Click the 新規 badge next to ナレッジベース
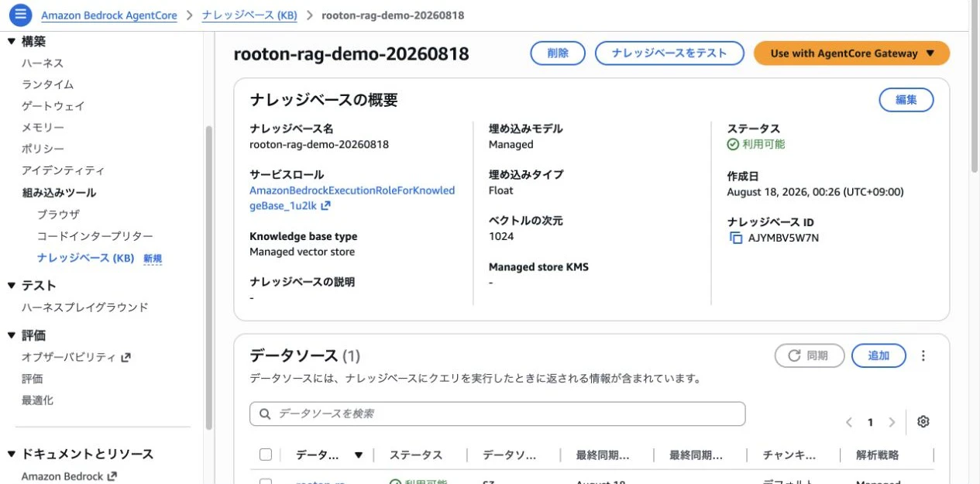The image size is (980, 484). [x=153, y=259]
